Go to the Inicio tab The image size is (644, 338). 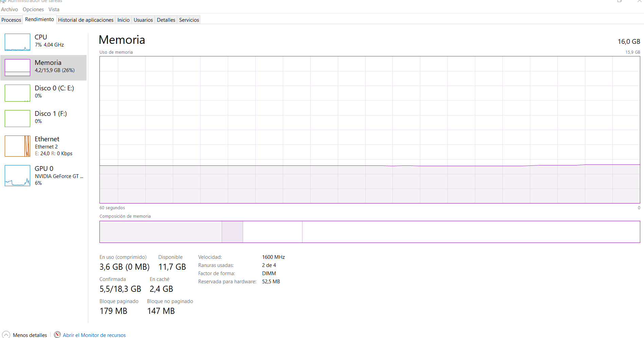click(x=123, y=20)
